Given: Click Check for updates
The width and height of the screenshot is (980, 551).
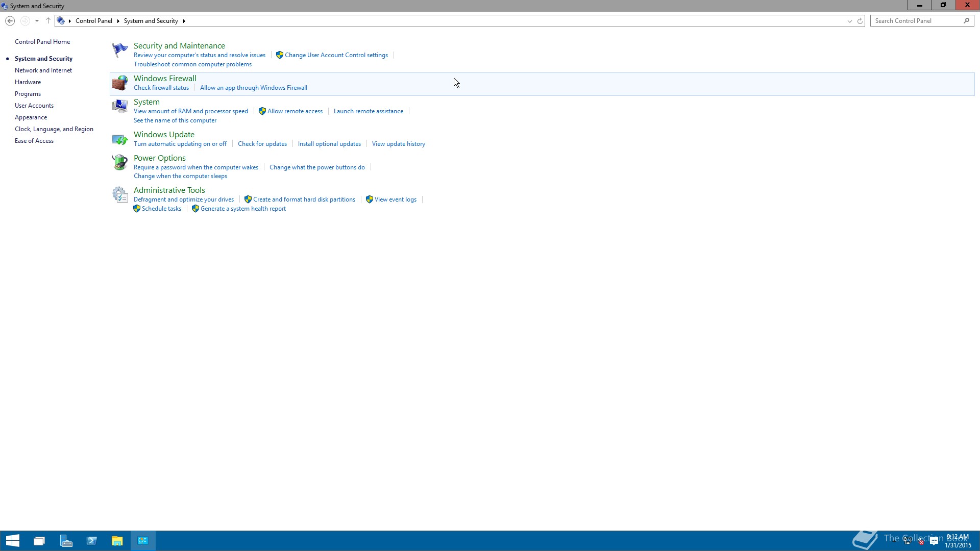Looking at the screenshot, I should [x=262, y=144].
